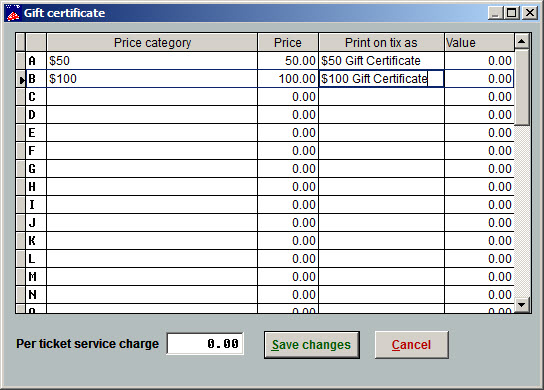Minimize the Gift certificate window
The width and height of the screenshot is (544, 390).
495,13
